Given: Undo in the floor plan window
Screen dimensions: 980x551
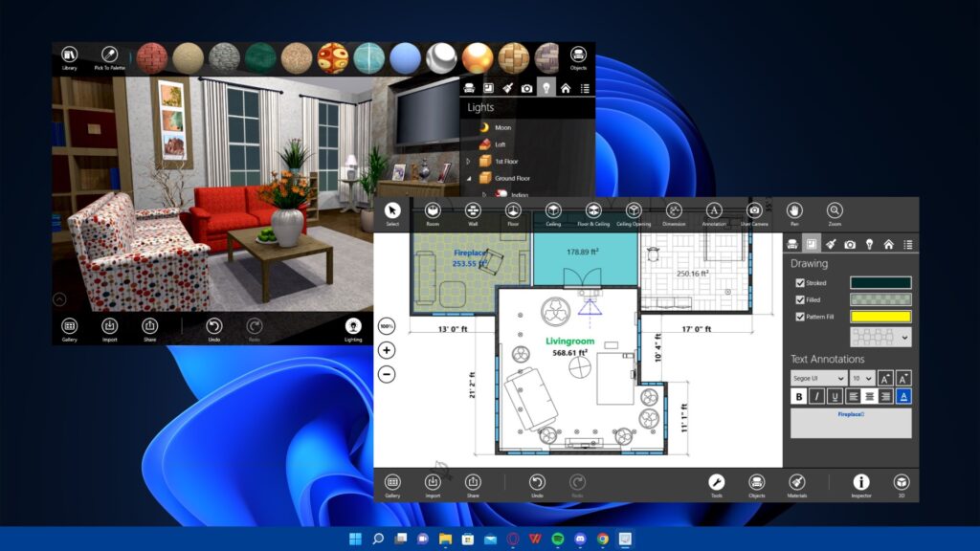Looking at the screenshot, I should [537, 485].
